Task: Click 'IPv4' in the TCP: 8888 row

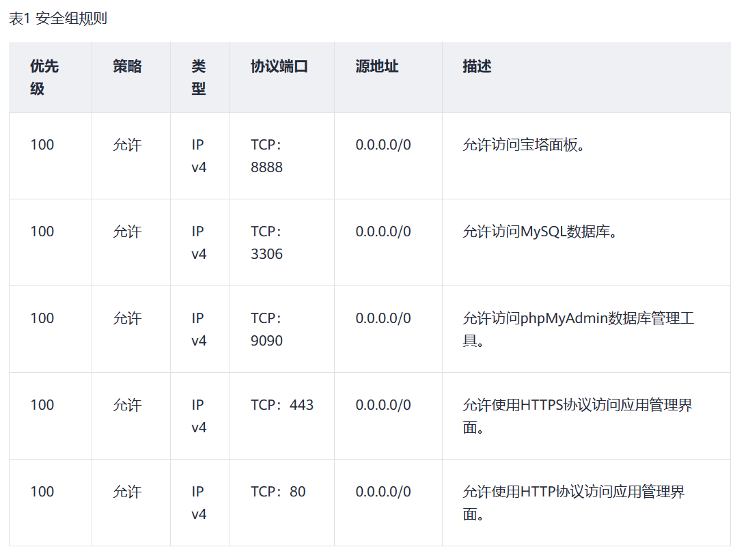Action: (199, 156)
